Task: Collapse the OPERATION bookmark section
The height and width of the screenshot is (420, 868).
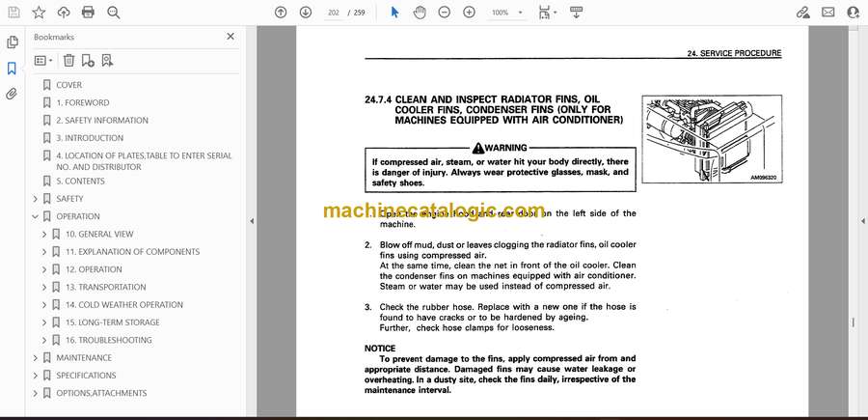Action: click(36, 216)
